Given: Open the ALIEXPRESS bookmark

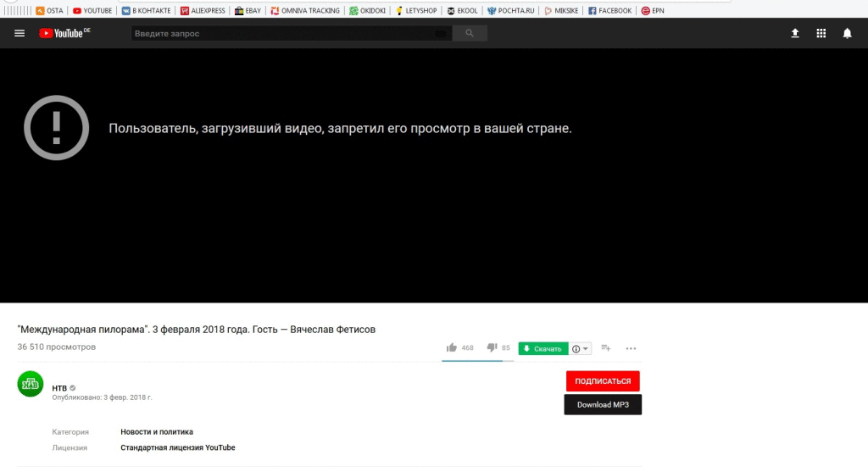Looking at the screenshot, I should 203,11.
